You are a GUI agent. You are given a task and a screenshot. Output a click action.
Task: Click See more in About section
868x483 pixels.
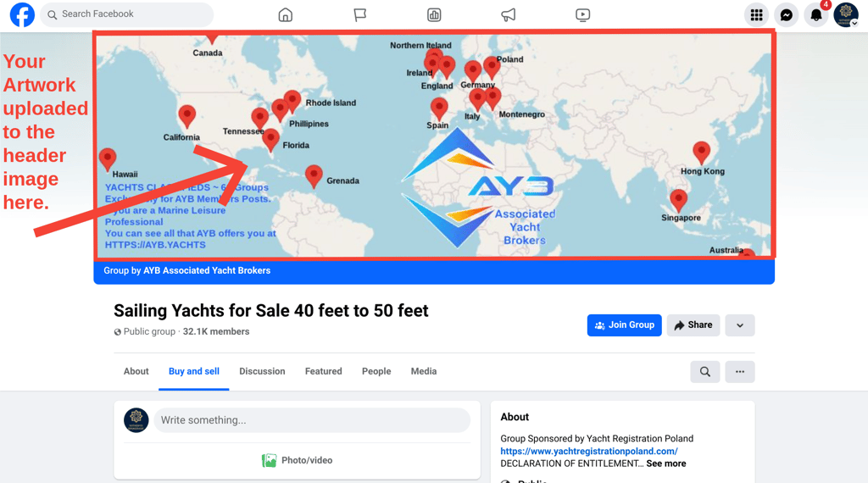(x=666, y=464)
